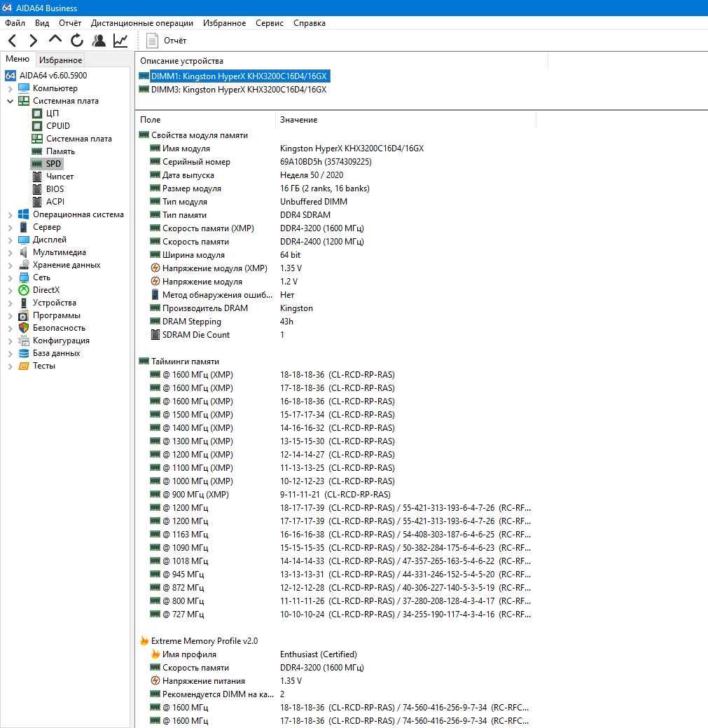Click the Мультимедиа speaker icon
This screenshot has width=708, height=728.
click(24, 252)
